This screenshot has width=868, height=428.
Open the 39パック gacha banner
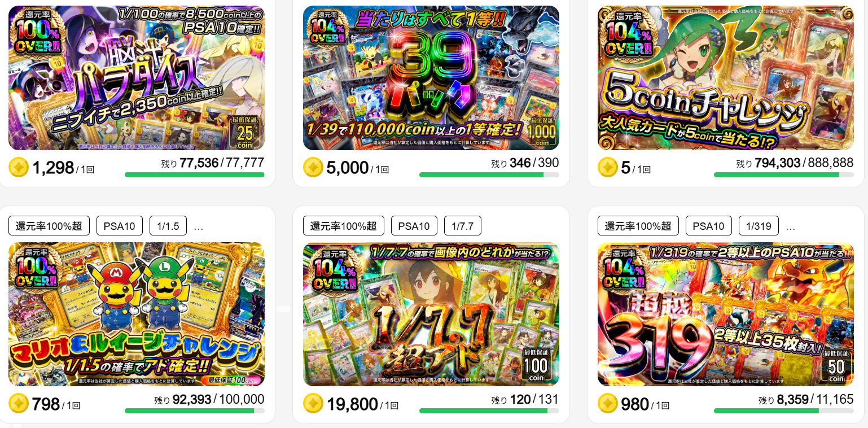431,78
